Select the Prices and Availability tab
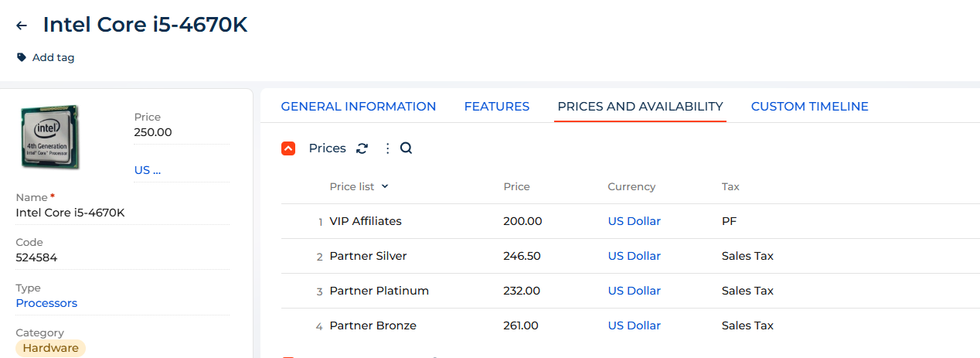 click(640, 107)
